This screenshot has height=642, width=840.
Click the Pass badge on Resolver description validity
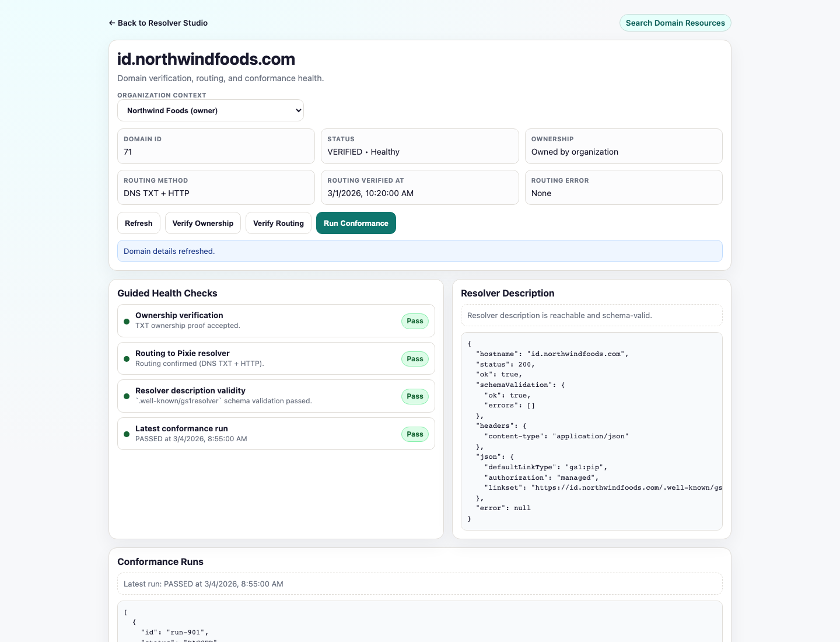point(415,396)
